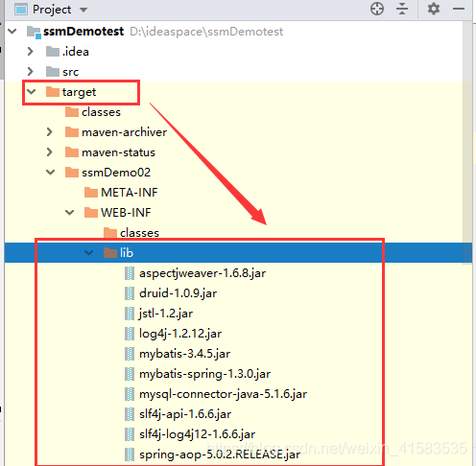Image resolution: width=476 pixels, height=466 pixels.
Task: Collapse the target folder
Action: coord(31,92)
